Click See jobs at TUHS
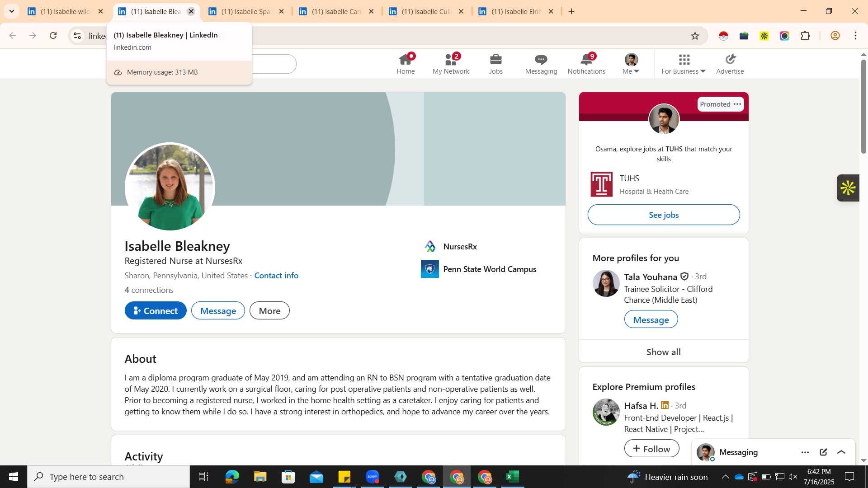868x488 pixels. (x=664, y=215)
